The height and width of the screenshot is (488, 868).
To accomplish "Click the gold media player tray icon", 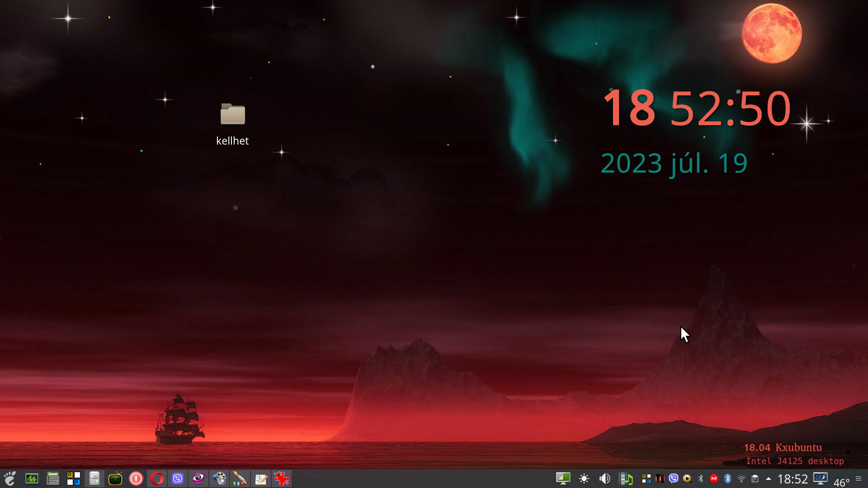I will pyautogui.click(x=687, y=479).
